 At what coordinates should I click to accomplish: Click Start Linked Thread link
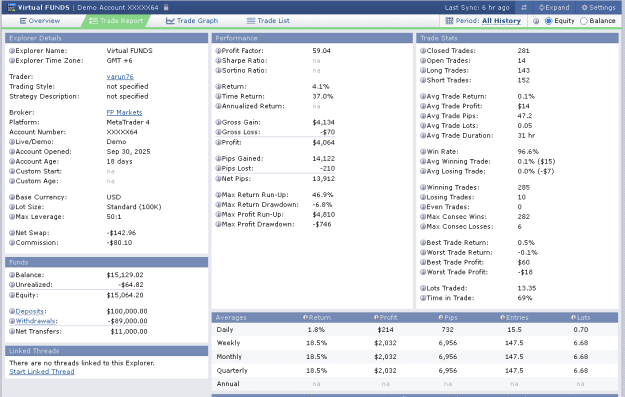coord(41,371)
